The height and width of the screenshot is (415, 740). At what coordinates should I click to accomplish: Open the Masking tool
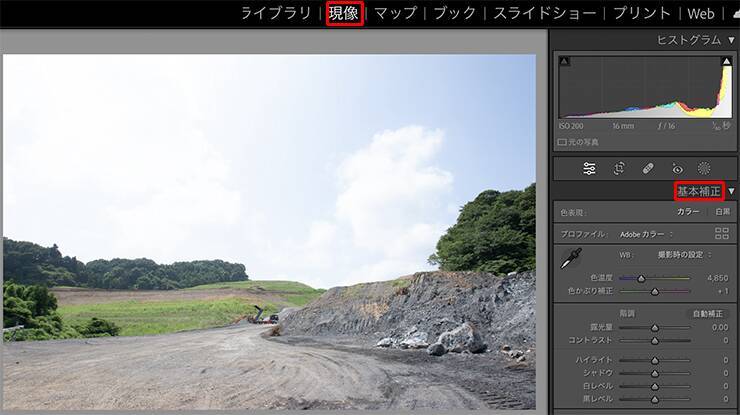tap(704, 168)
